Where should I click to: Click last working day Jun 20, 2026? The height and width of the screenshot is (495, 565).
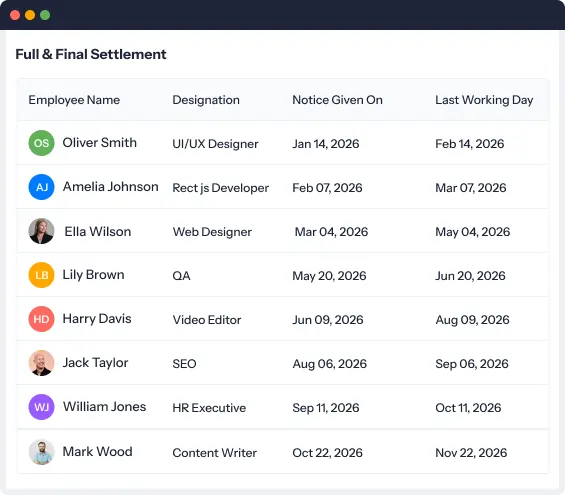[471, 276]
